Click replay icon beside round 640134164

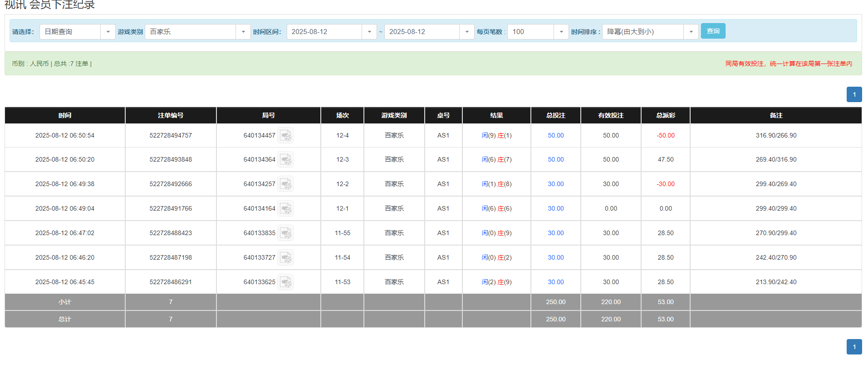pyautogui.click(x=285, y=209)
